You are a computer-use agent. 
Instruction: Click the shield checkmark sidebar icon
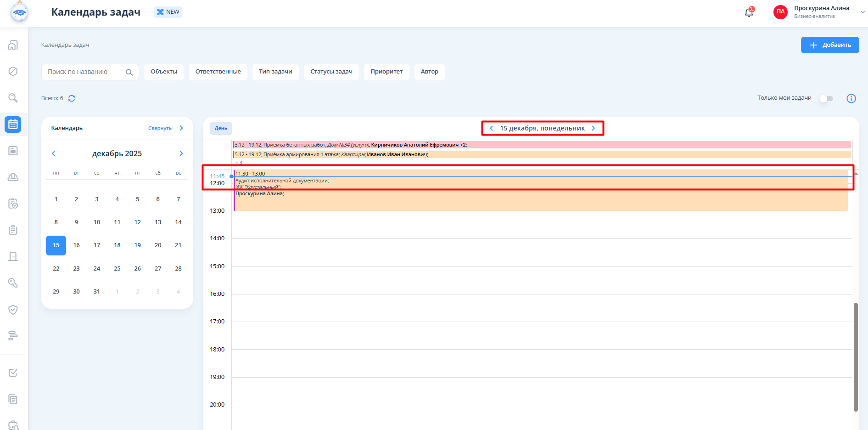tap(13, 310)
